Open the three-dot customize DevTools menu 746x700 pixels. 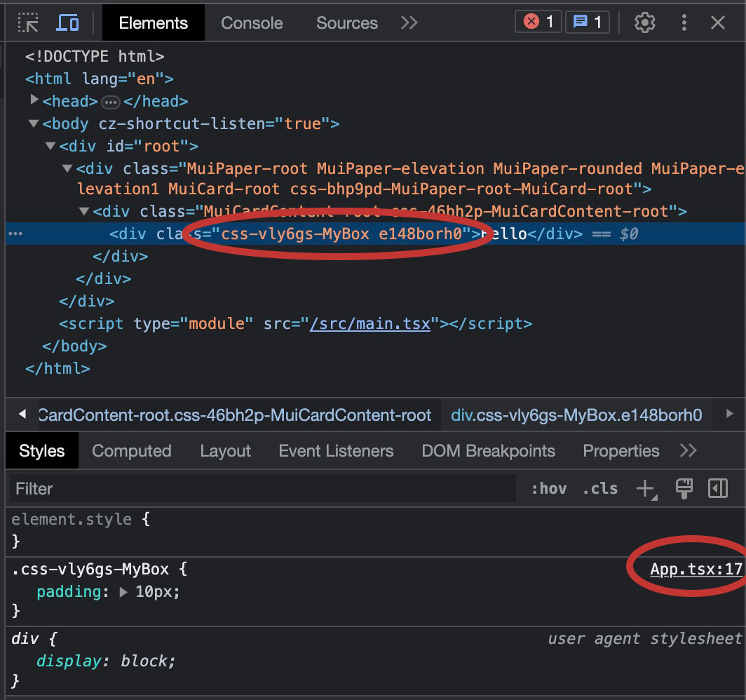click(x=684, y=23)
